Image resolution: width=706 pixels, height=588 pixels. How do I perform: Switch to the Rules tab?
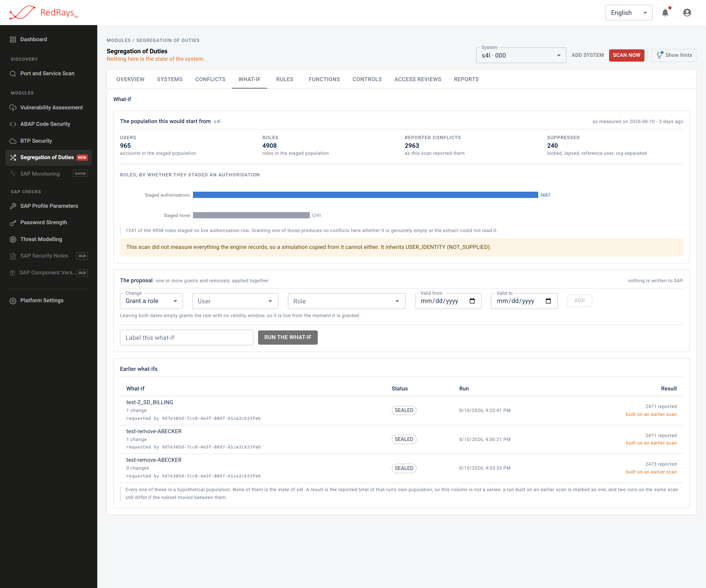(x=285, y=79)
